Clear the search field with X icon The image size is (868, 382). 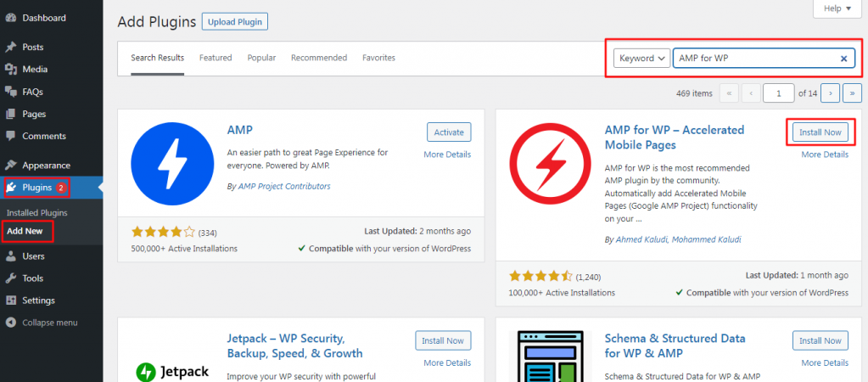click(843, 58)
